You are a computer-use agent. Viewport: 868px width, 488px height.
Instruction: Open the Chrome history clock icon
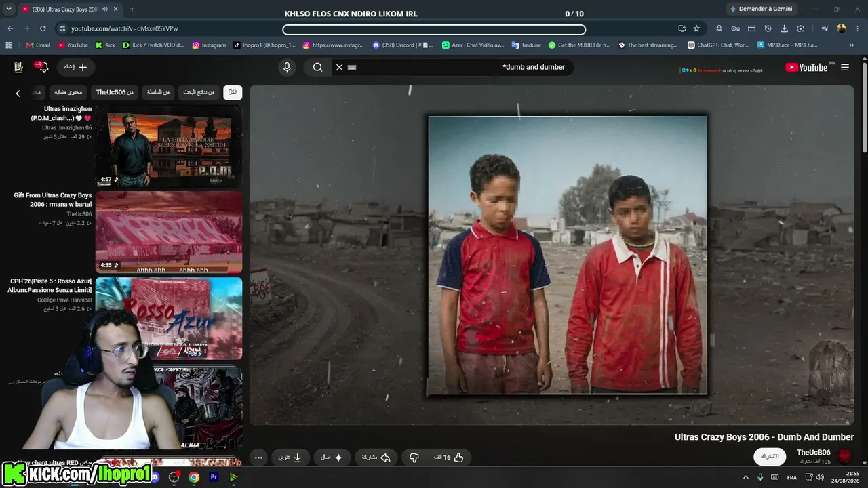(768, 28)
